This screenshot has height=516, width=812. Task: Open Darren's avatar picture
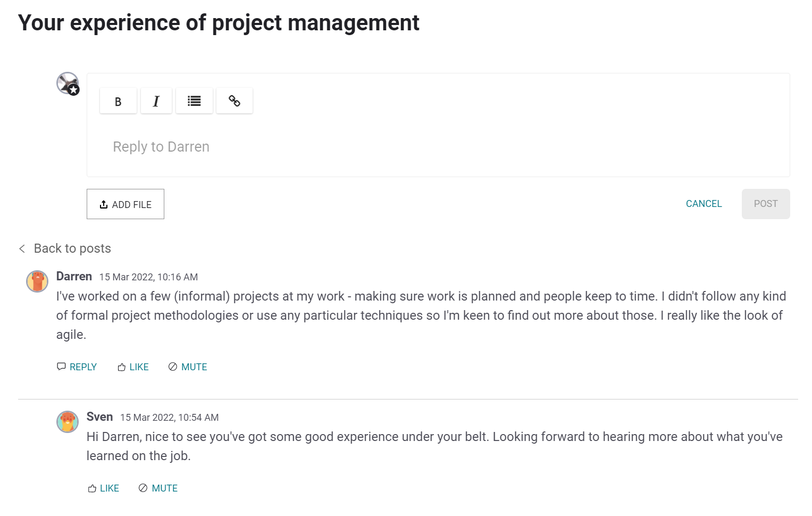[37, 281]
